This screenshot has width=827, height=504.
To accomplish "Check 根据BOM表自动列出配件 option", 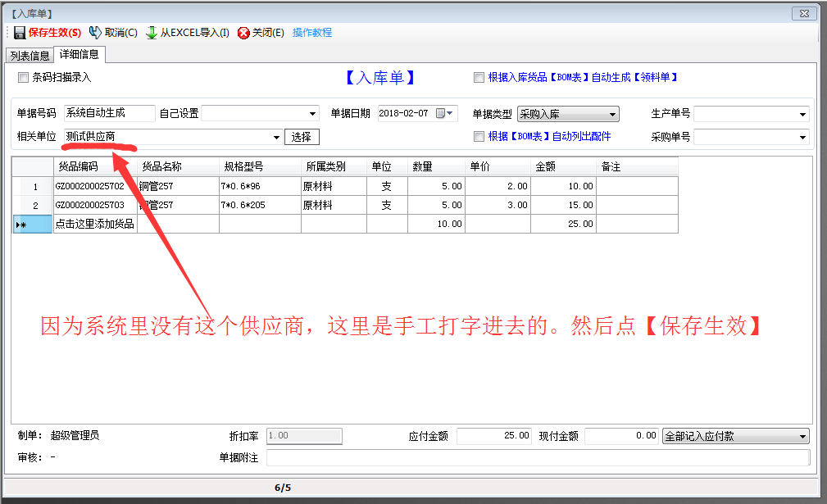I will click(479, 137).
